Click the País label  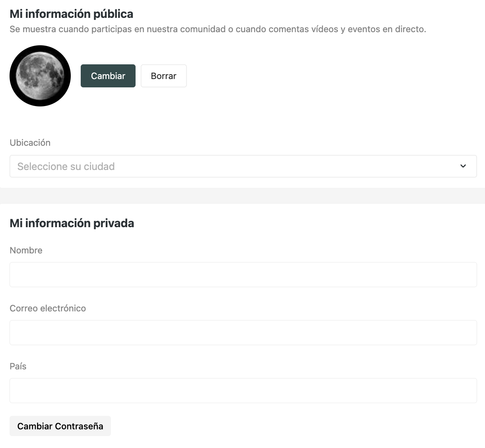pos(18,366)
